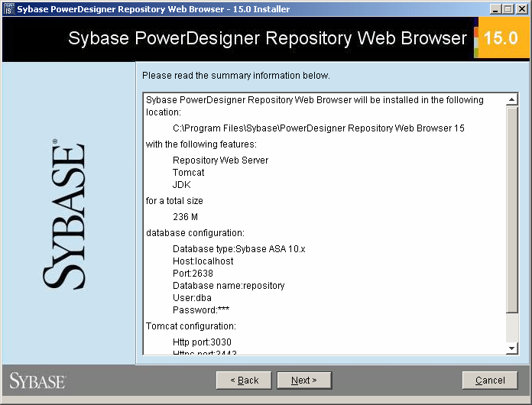Click the 'JDK' feature line

(181, 184)
